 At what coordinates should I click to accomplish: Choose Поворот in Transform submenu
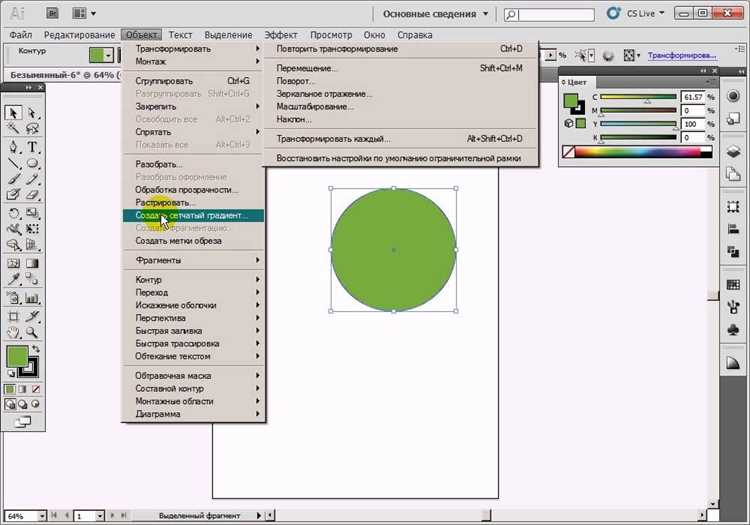pyautogui.click(x=401, y=81)
